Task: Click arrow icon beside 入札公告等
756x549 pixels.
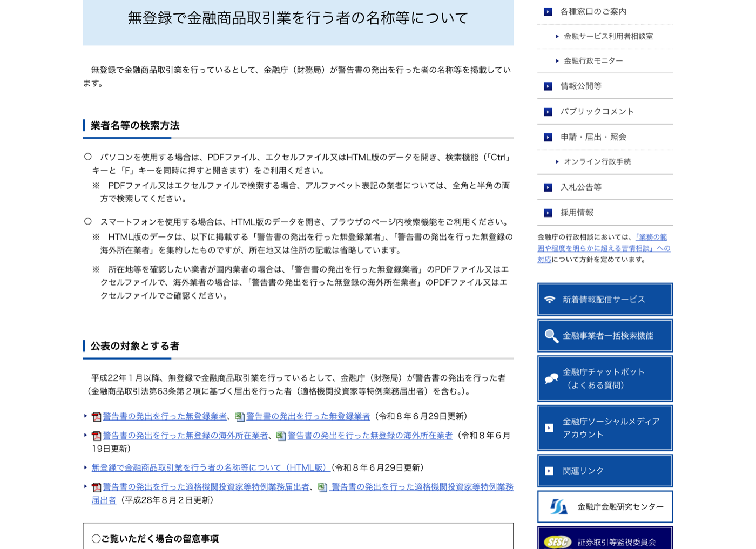Action: point(548,187)
